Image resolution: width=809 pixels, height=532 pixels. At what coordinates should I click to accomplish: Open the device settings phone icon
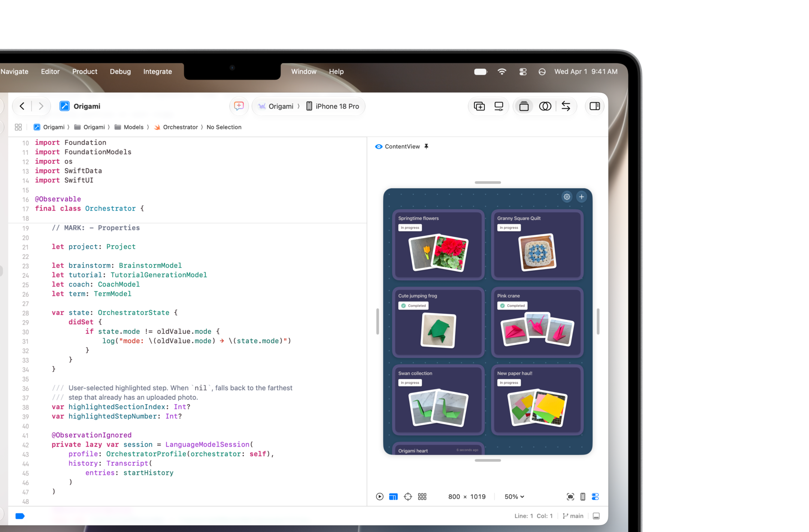point(583,496)
